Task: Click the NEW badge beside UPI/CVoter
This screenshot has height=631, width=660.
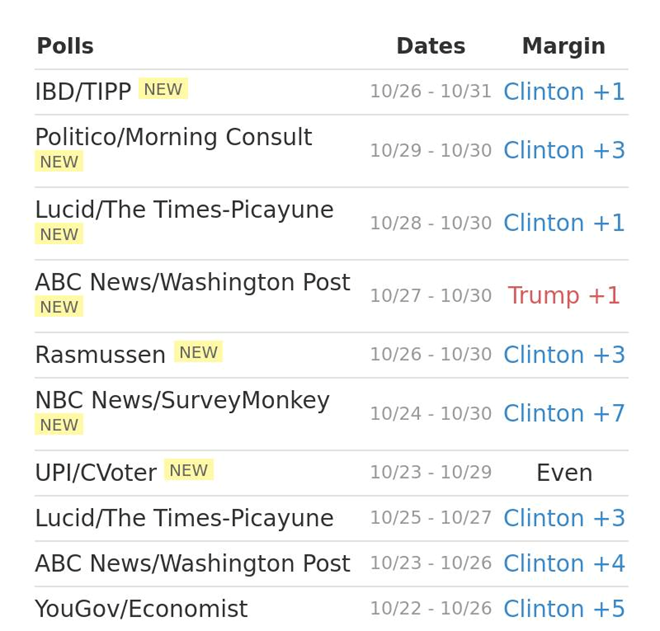Action: pos(188,471)
